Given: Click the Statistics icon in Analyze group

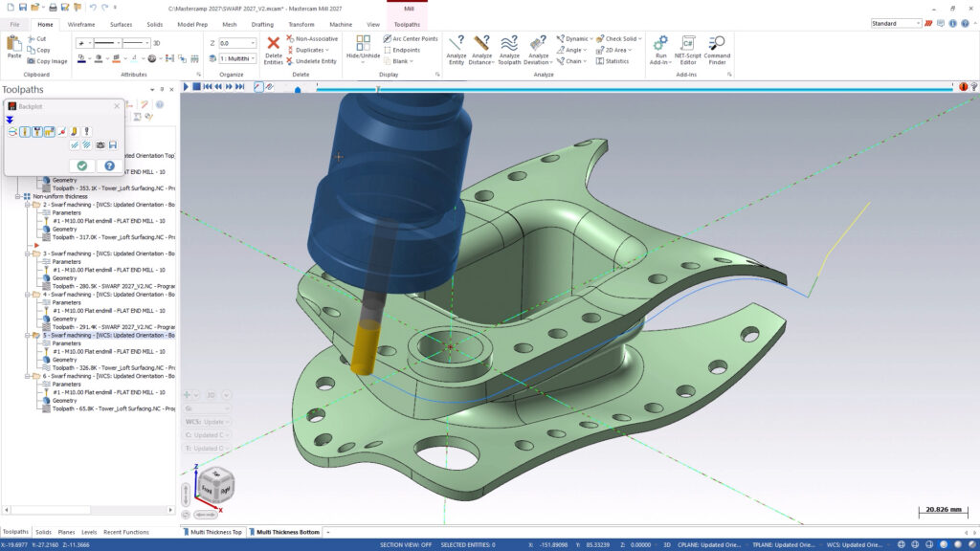Looking at the screenshot, I should [x=600, y=61].
